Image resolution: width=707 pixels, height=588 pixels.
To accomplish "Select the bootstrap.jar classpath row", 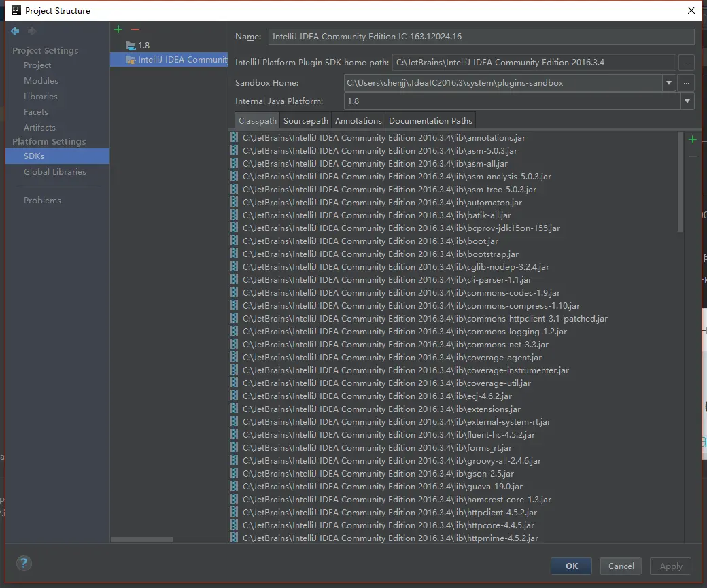I will pos(453,254).
